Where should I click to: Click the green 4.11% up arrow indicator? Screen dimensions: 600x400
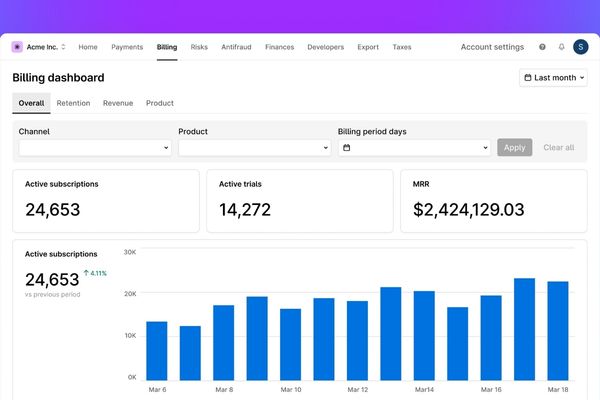coord(95,273)
